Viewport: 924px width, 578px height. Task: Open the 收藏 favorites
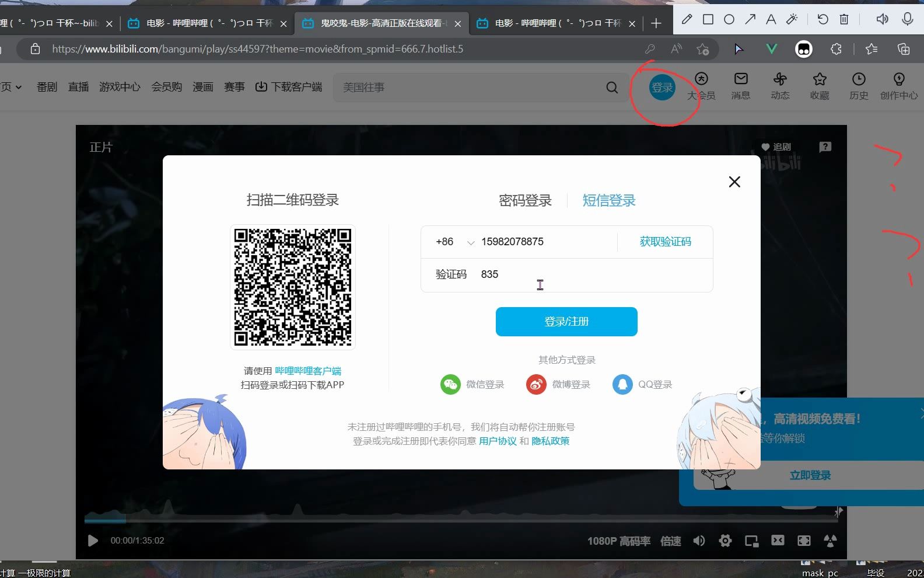coord(820,86)
